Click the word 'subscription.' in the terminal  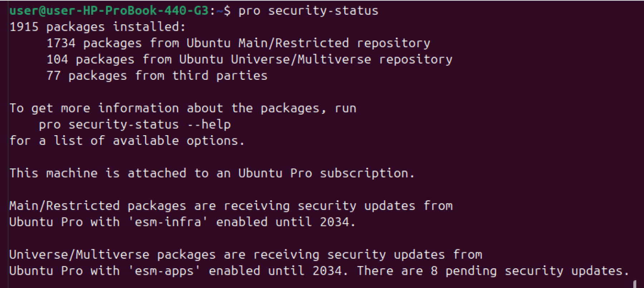click(367, 173)
